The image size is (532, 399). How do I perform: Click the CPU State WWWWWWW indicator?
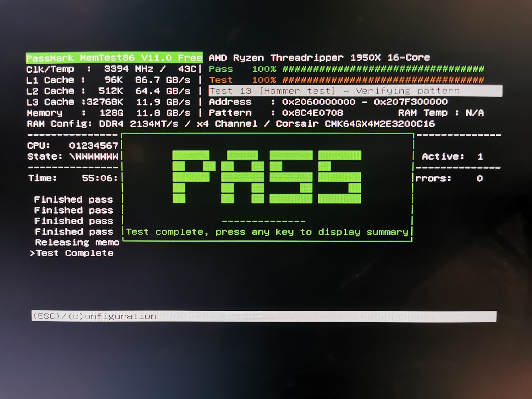pos(94,157)
